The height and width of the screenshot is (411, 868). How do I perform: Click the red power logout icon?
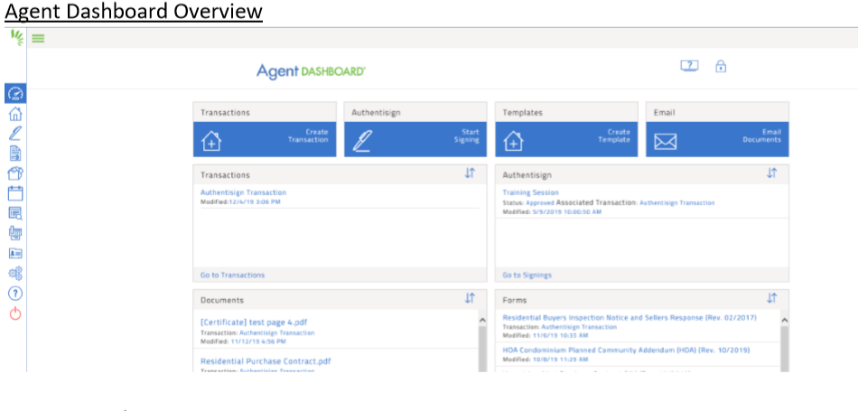coord(15,313)
